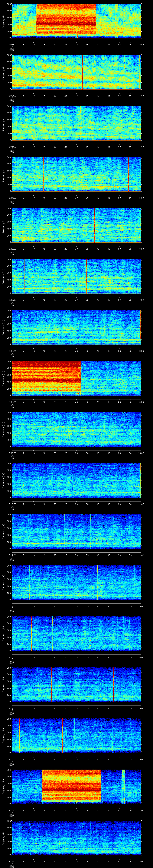Click the loud red block in the 2:16:00 spectrogram
Viewport: 153px width, 868px height.
[x=72, y=785]
